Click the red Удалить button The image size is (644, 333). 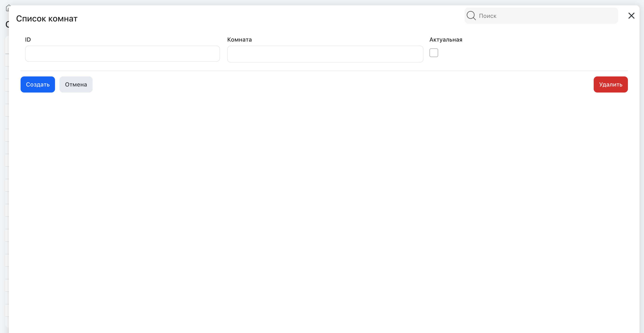click(610, 84)
